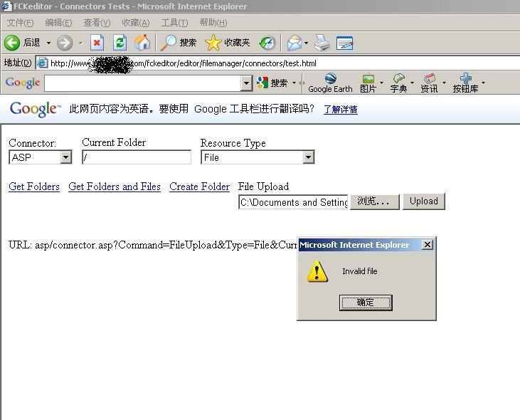Close the Microsoft Internet Explorer alert dialog
Image resolution: width=520 pixels, height=420 pixels.
click(x=428, y=244)
